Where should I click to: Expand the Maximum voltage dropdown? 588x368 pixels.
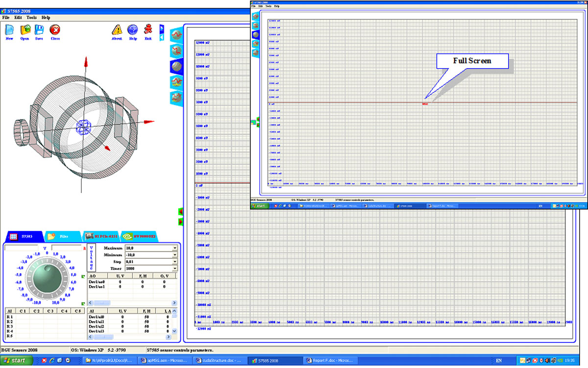175,248
